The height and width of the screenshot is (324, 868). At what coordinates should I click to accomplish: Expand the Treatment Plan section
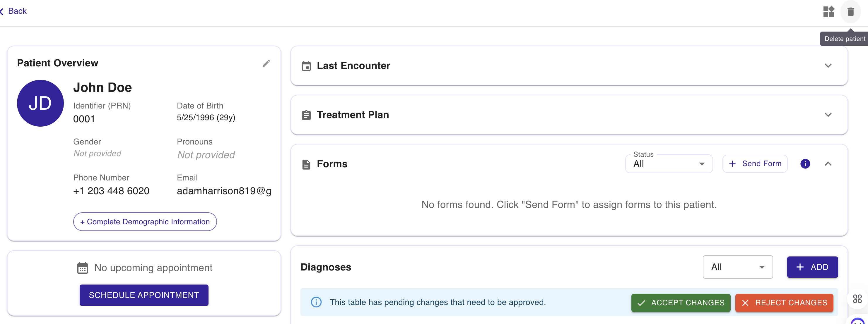coord(828,115)
